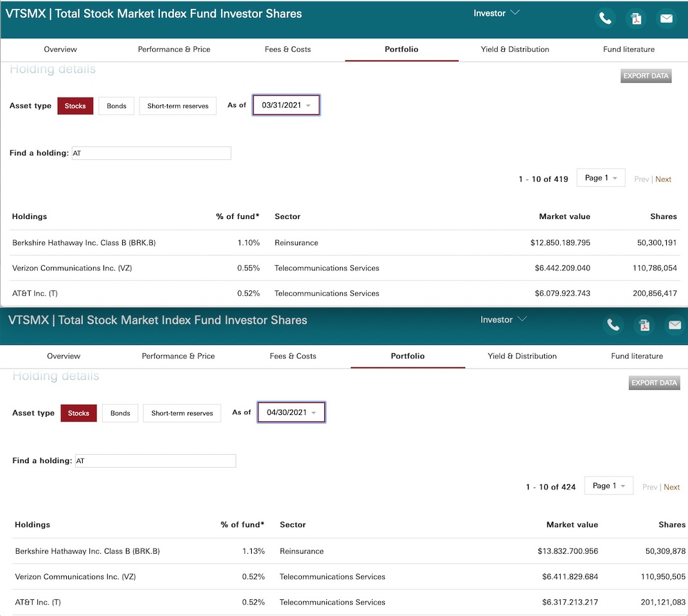Select the Portfolio tab in the bottom panel
This screenshot has height=616, width=688.
408,356
